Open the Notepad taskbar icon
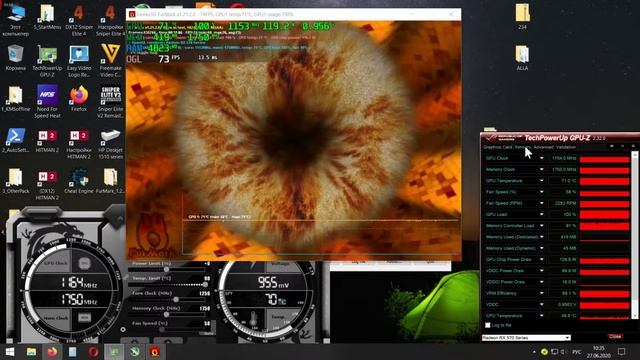Screen dimensions: 640x360 click(x=73, y=351)
